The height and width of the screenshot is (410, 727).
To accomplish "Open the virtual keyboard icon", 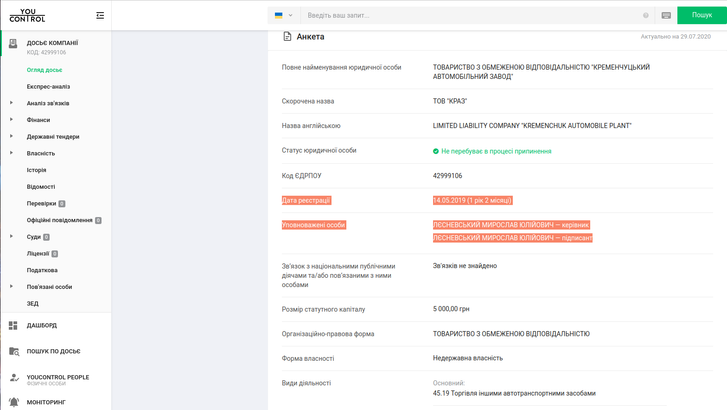I will 666,15.
